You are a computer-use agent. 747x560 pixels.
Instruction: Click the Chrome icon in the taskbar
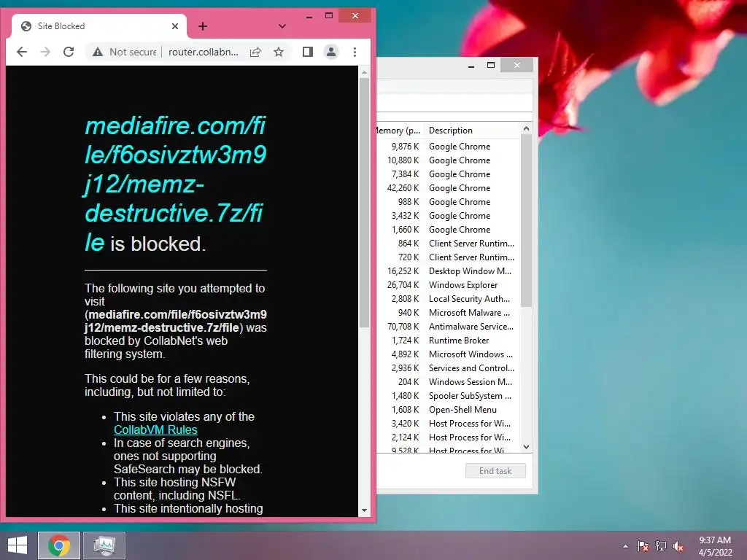59,545
